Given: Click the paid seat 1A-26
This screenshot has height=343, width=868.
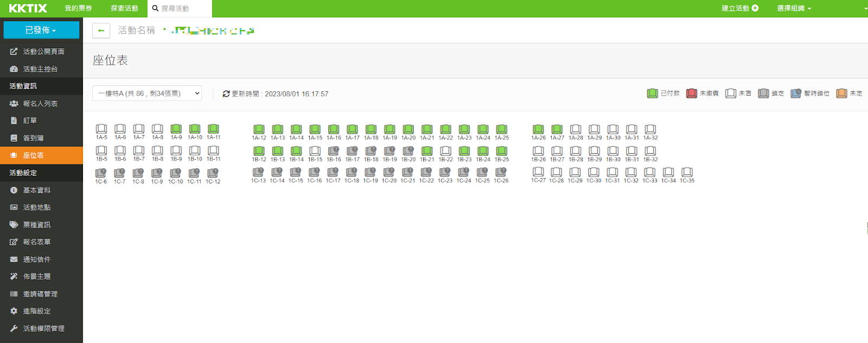Looking at the screenshot, I should point(538,129).
